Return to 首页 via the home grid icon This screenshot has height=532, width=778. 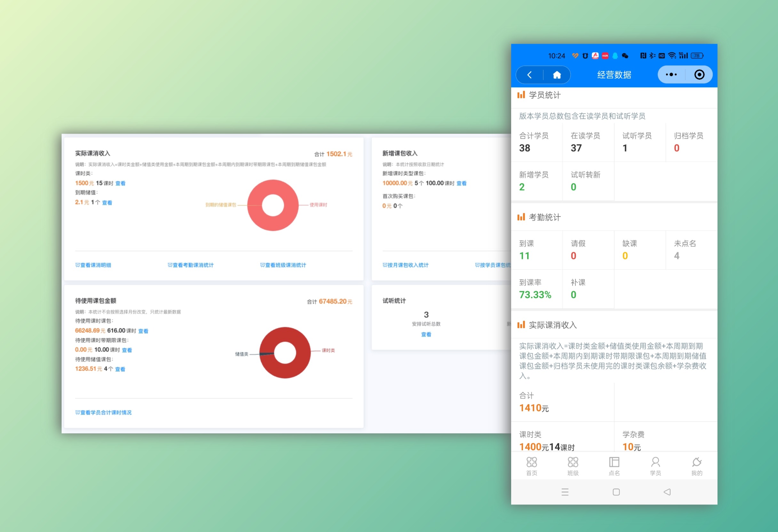(532, 462)
